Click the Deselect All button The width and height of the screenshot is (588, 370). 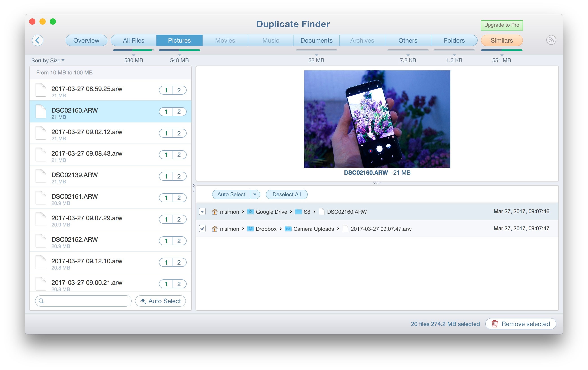pos(286,195)
